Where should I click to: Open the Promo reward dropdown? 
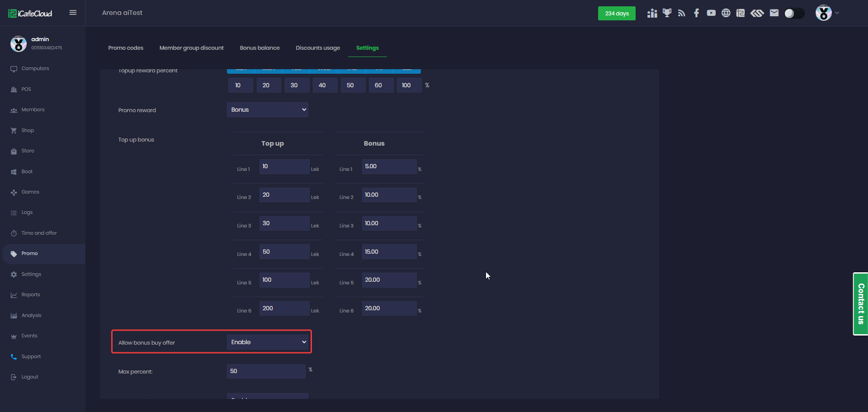(267, 110)
